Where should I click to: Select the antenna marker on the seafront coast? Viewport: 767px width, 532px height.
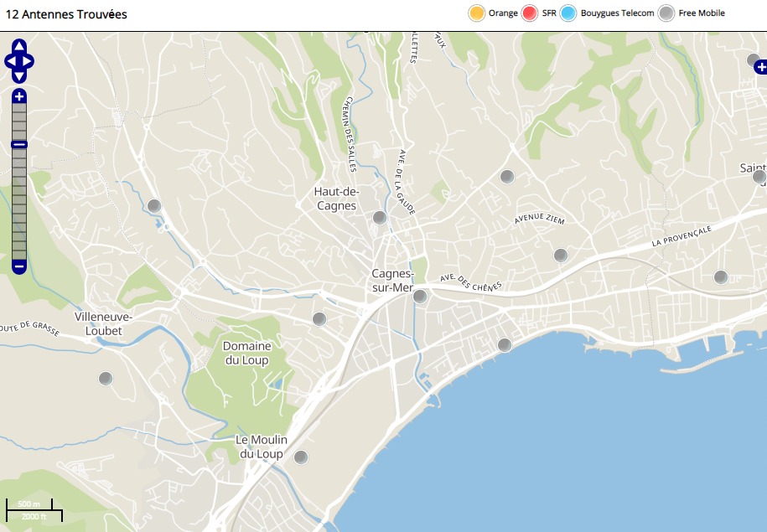pyautogui.click(x=505, y=345)
